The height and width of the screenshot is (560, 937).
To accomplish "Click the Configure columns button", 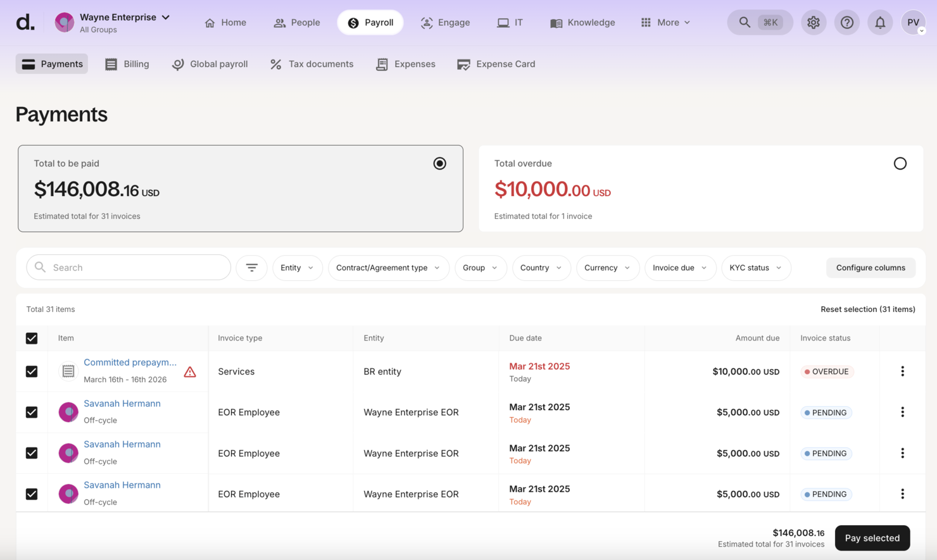I will [x=870, y=268].
